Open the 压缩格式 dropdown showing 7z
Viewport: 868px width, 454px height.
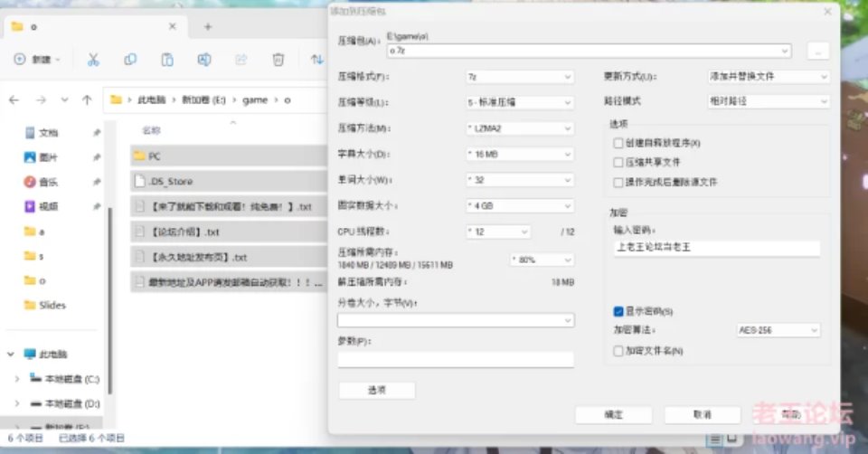click(x=519, y=77)
